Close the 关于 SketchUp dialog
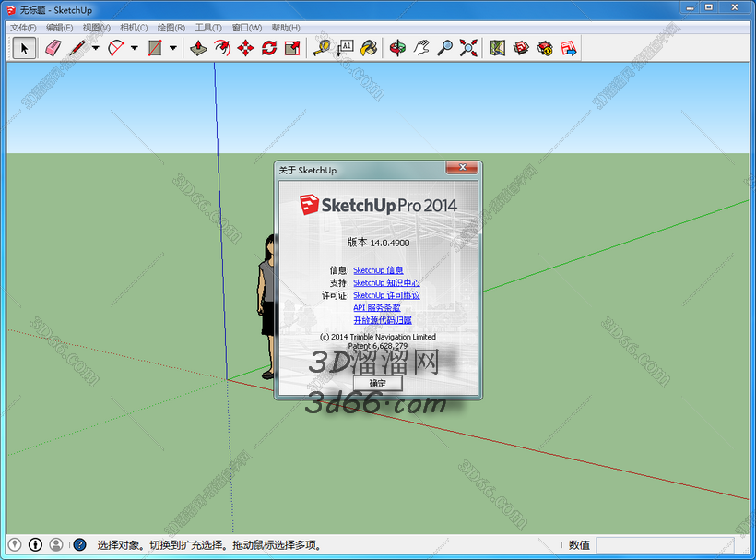The width and height of the screenshot is (756, 560). click(x=462, y=167)
